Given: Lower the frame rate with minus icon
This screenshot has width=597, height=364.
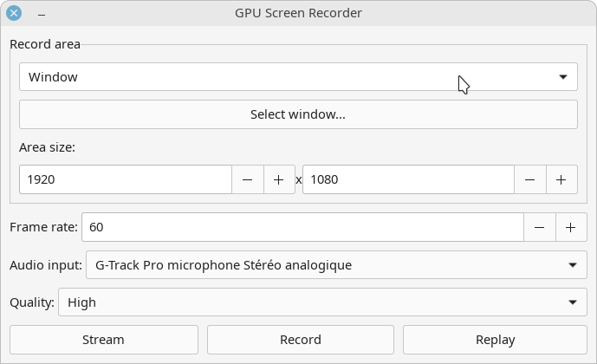Looking at the screenshot, I should (x=540, y=227).
